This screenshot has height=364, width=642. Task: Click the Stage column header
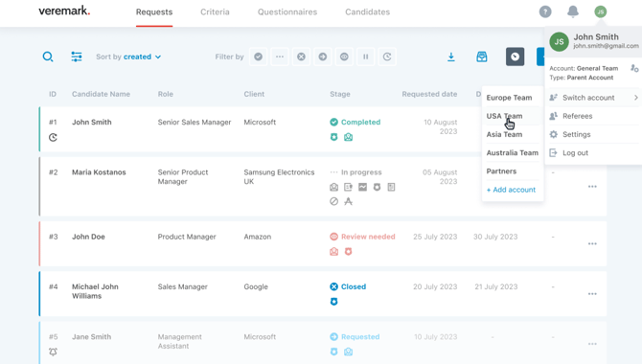click(x=340, y=94)
